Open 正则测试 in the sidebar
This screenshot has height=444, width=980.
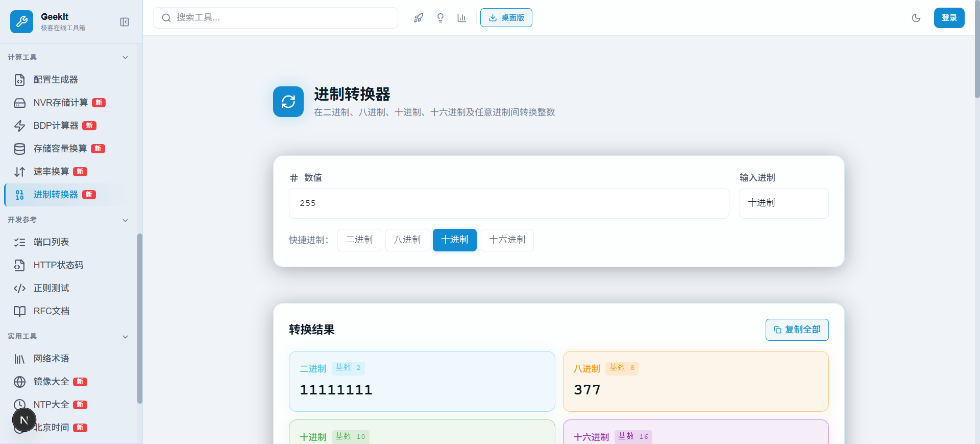coord(67,288)
